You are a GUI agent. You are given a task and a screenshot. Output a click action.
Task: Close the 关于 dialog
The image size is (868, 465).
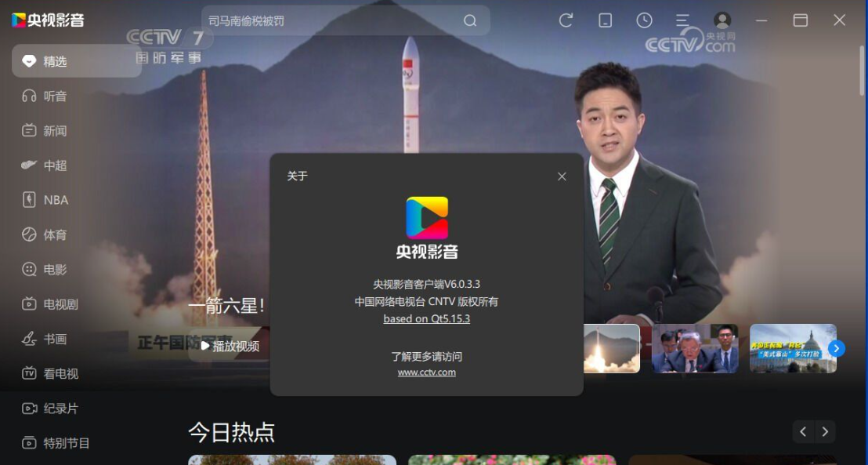click(562, 176)
